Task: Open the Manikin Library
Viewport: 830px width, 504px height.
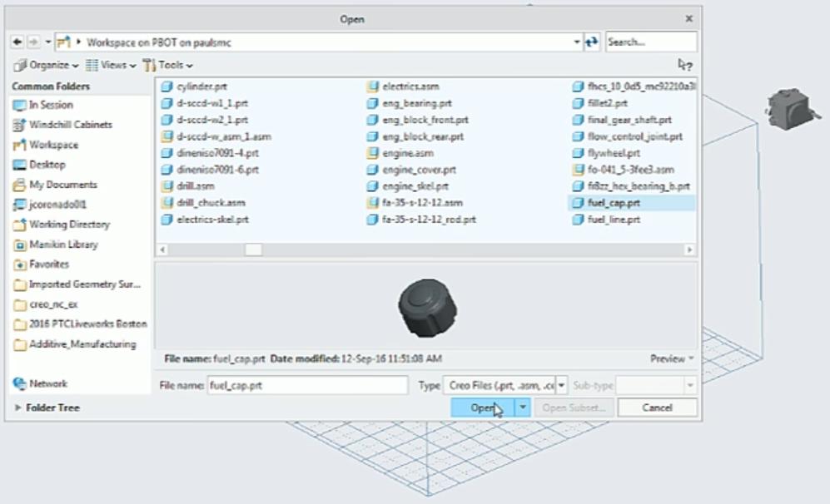Action: (56, 245)
